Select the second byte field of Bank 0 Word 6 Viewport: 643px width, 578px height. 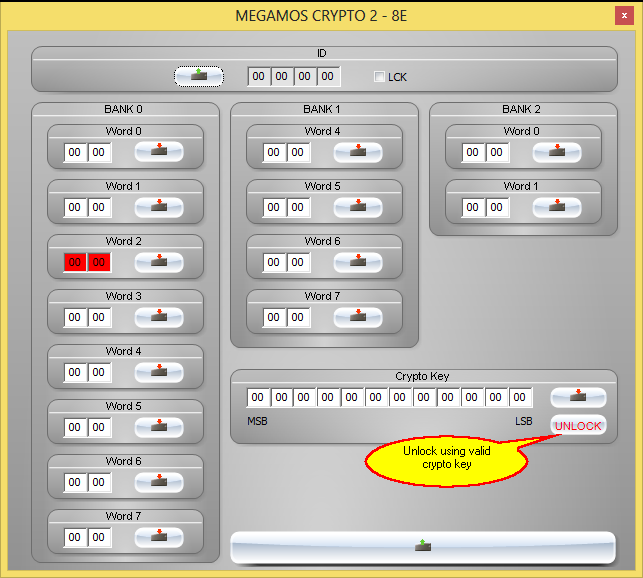click(99, 482)
